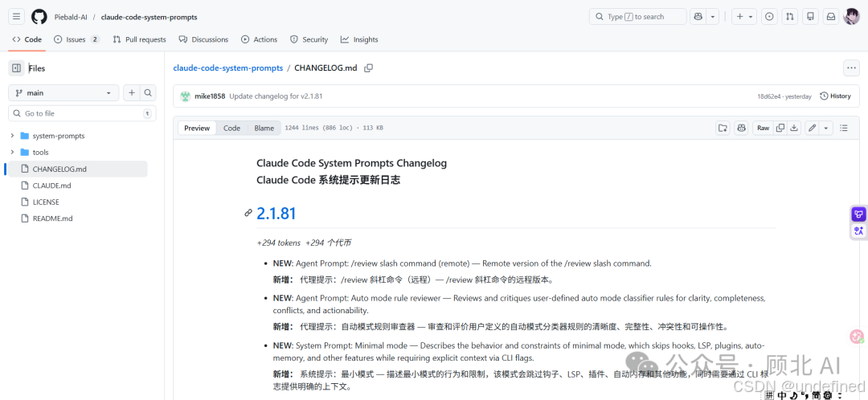868x400 pixels.
Task: Click claude-code-system-prompts breadcrumb link
Action: point(228,68)
